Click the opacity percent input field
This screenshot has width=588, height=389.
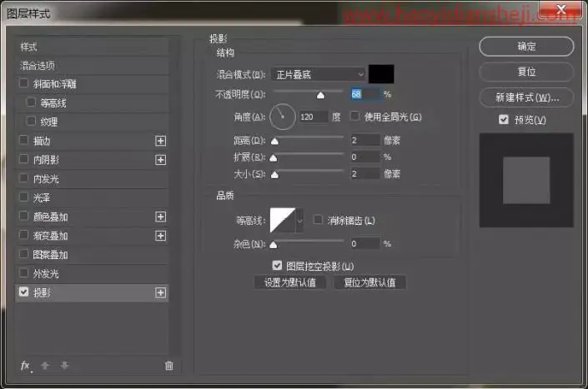365,93
